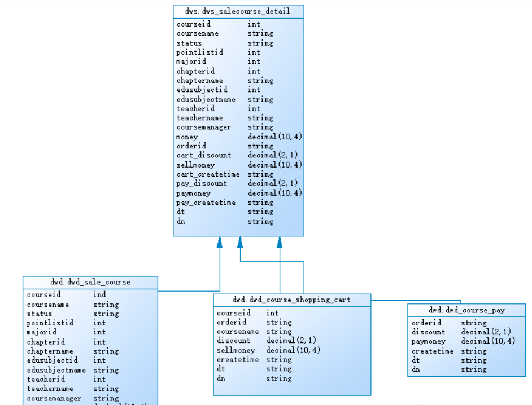This screenshot has height=405, width=532.
Task: Click teachername row in dws_salecourse_detail table
Action: 238,118
